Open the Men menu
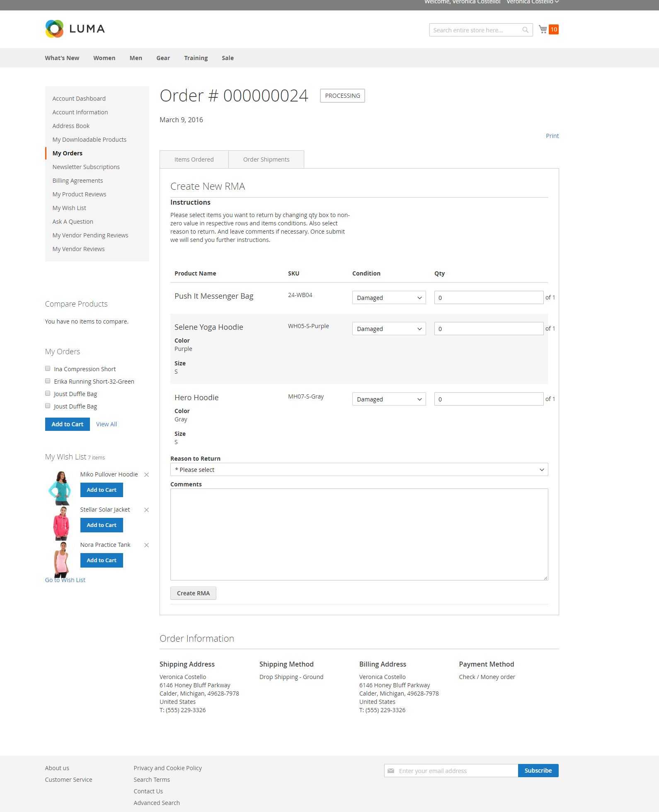 [x=136, y=58]
